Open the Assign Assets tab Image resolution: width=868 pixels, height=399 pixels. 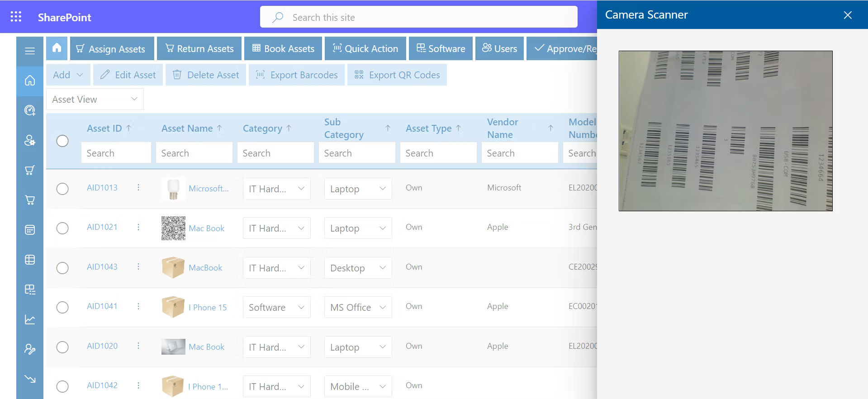(111, 48)
